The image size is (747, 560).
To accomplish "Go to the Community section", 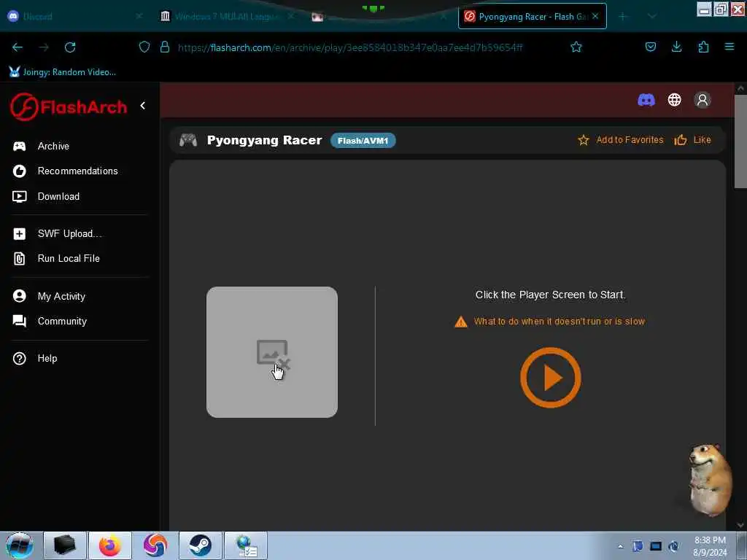I will pyautogui.click(x=62, y=321).
